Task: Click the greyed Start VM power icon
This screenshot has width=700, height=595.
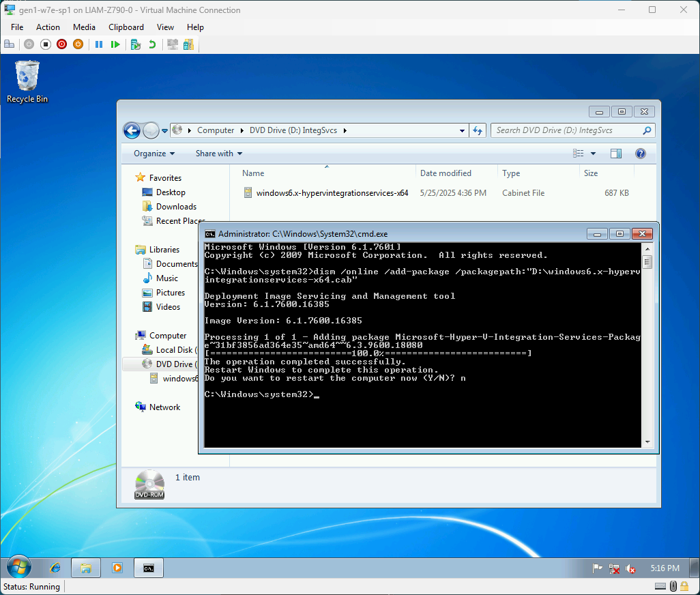Action: (29, 44)
